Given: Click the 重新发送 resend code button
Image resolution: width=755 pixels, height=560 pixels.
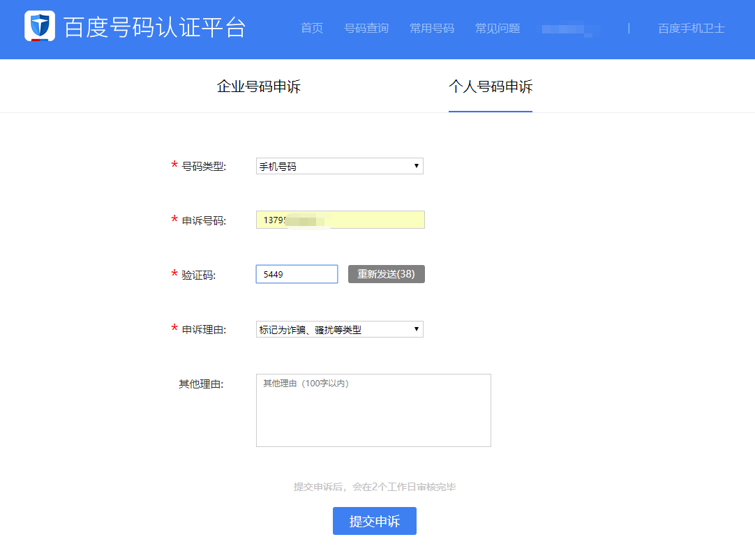Looking at the screenshot, I should (386, 273).
